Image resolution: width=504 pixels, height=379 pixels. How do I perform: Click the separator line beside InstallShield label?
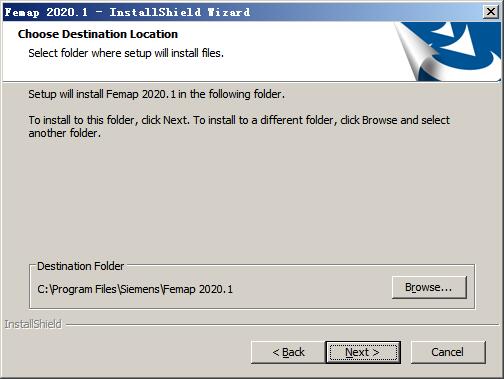coord(283,324)
